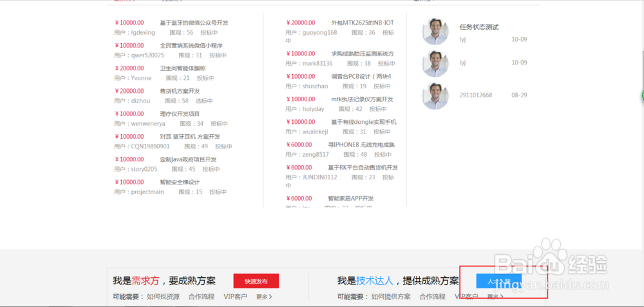Select username wuxiekeji
The width and height of the screenshot is (644, 307).
[x=315, y=132]
